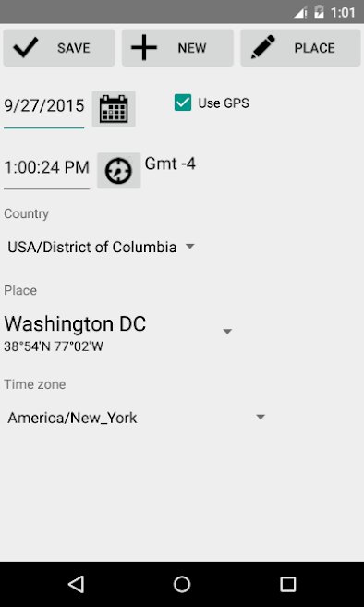Tap the battery icon in status bar
Screen dimensions: 364x607
(x=319, y=12)
